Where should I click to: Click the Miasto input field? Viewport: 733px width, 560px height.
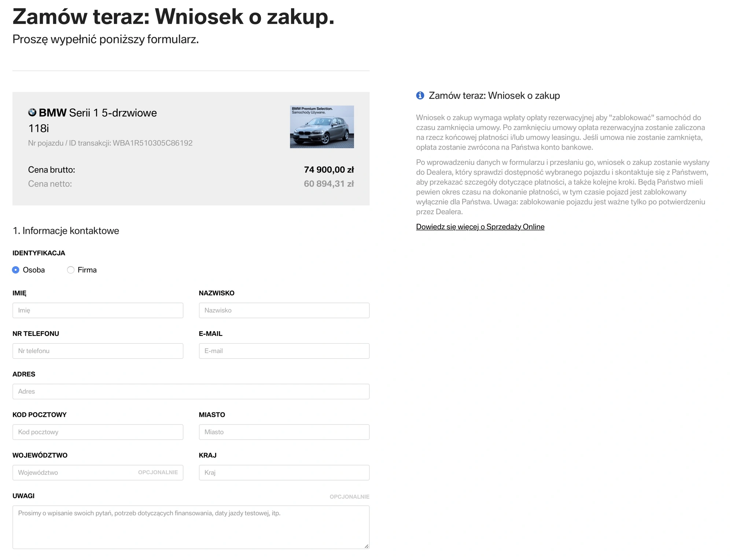pyautogui.click(x=284, y=432)
